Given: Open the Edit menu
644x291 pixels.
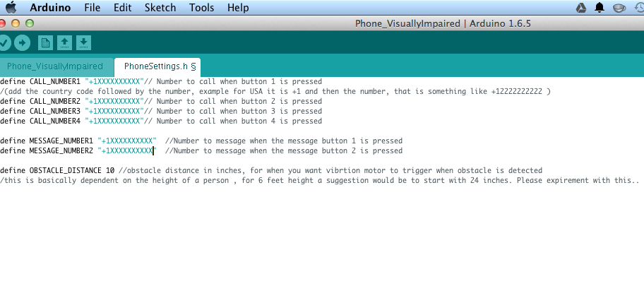Looking at the screenshot, I should coord(122,7).
